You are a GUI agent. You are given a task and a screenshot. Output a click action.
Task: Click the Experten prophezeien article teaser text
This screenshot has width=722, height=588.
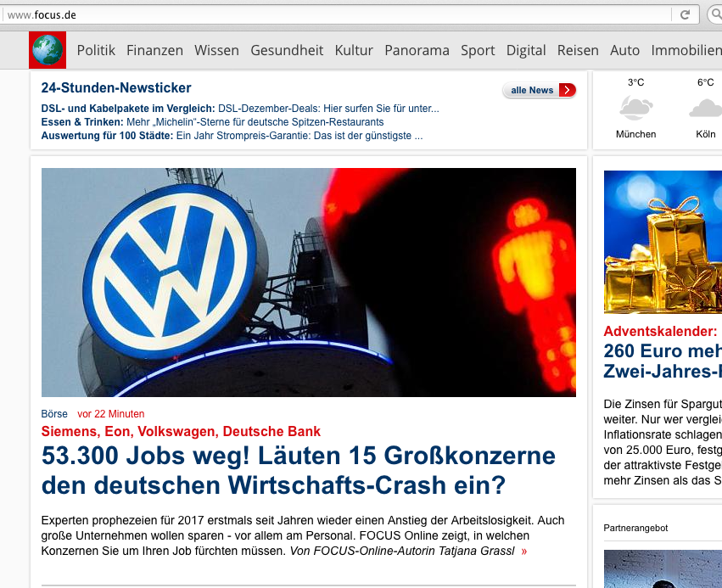click(303, 536)
